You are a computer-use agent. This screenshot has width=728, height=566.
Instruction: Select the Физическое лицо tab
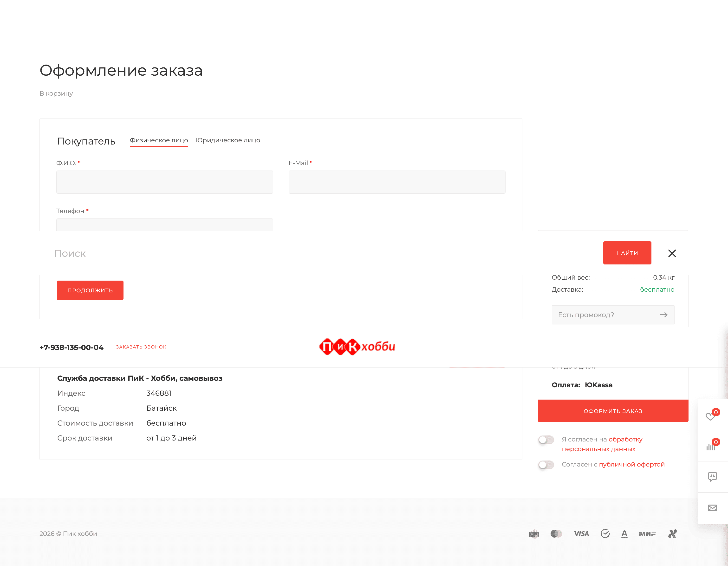point(159,140)
